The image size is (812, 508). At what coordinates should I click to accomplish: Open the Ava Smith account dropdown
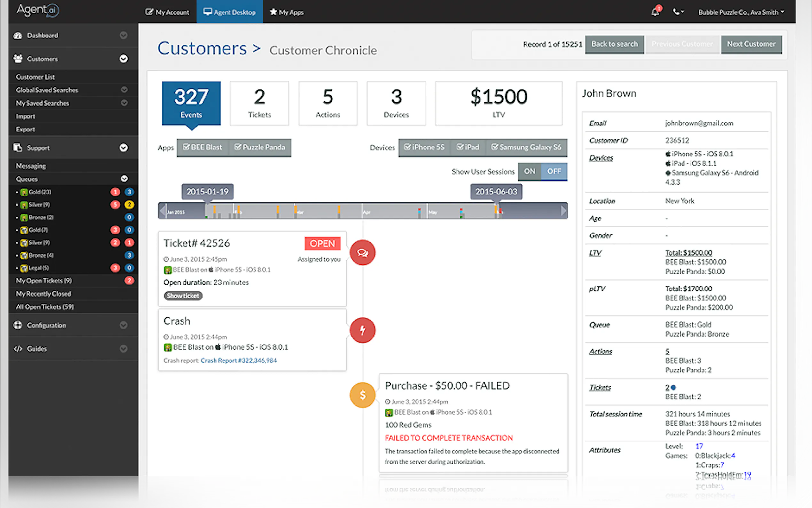(x=741, y=12)
